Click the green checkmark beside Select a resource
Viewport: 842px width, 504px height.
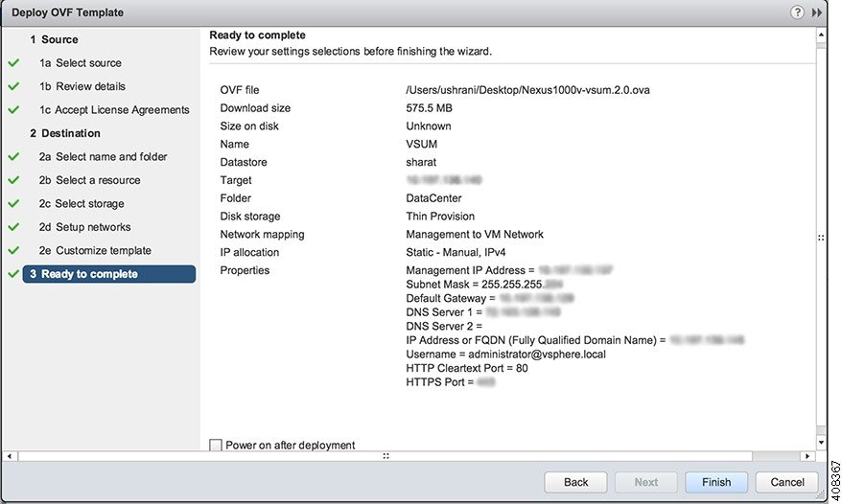13,180
